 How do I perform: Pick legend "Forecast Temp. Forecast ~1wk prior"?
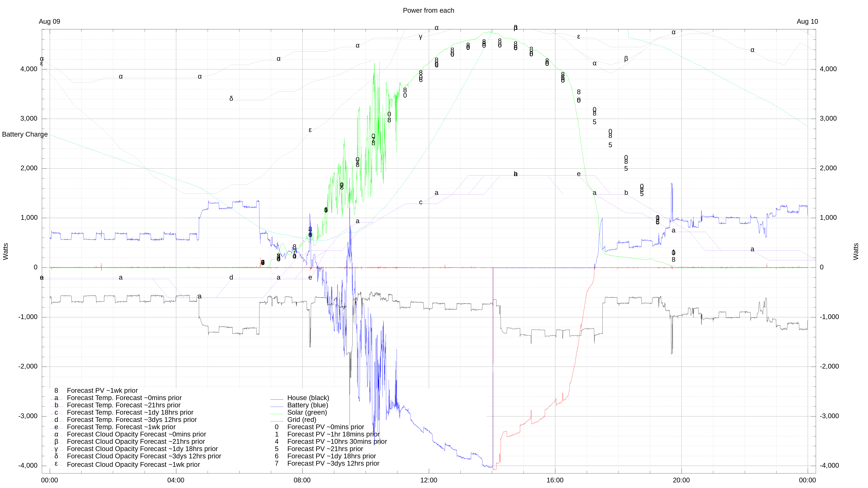tap(121, 427)
